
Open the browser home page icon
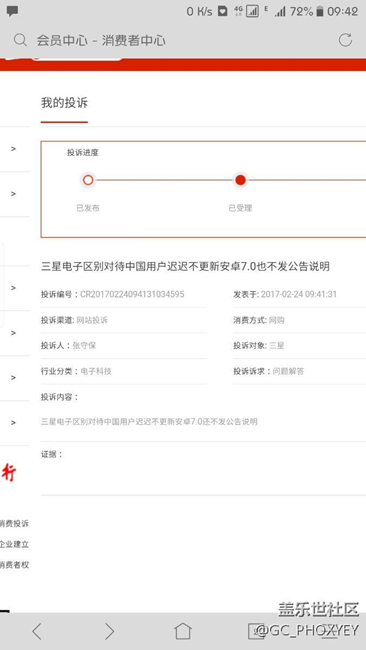pyautogui.click(x=183, y=631)
